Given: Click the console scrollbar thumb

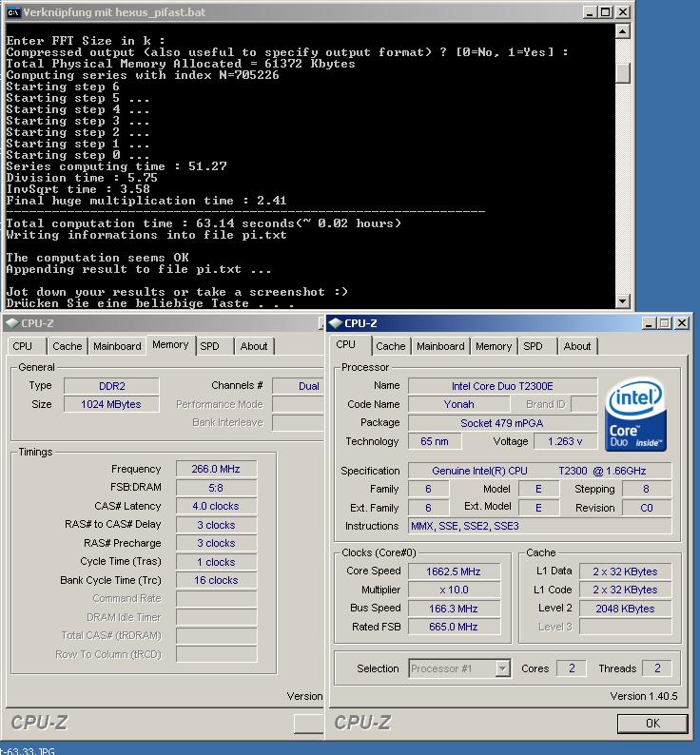Looking at the screenshot, I should (622, 72).
